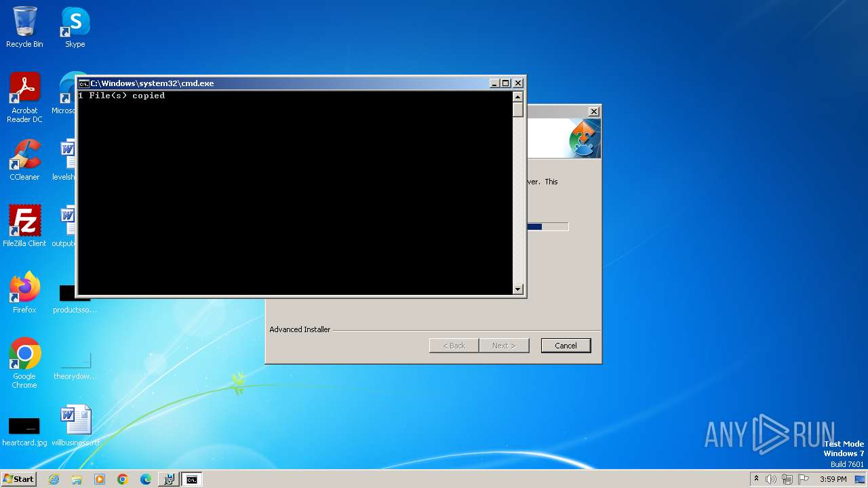Open Action Center flag icon
868x488 pixels.
pos(804,479)
